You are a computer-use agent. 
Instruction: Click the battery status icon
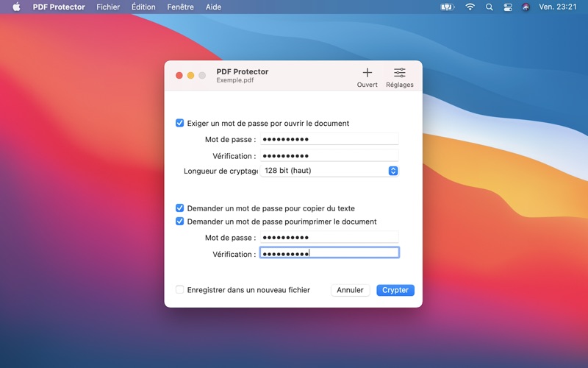click(x=447, y=7)
